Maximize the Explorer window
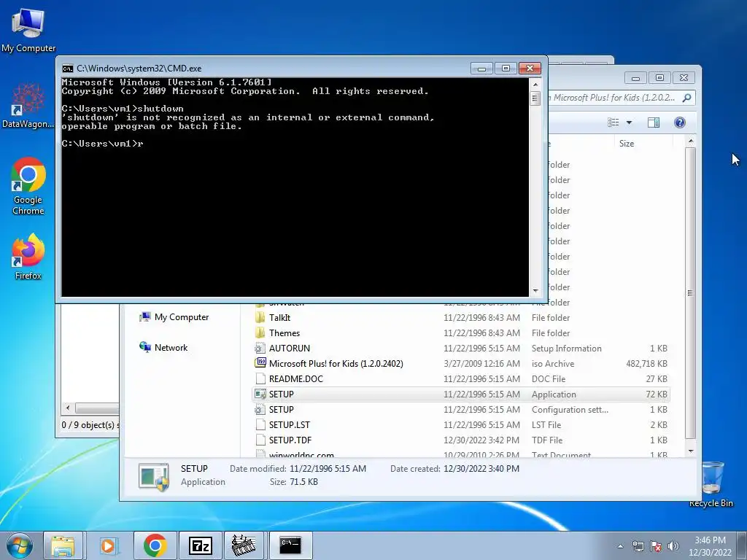The height and width of the screenshot is (560, 747). click(659, 77)
